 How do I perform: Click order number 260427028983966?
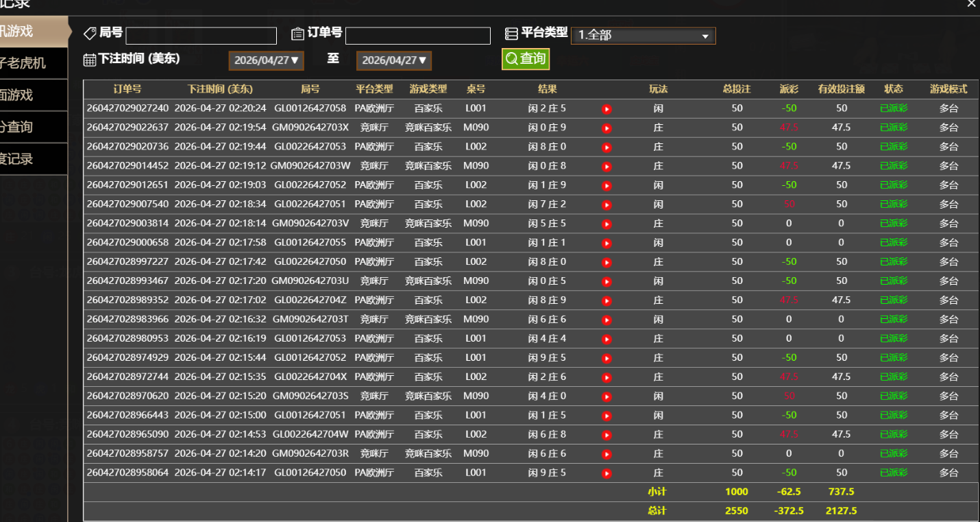(x=127, y=320)
